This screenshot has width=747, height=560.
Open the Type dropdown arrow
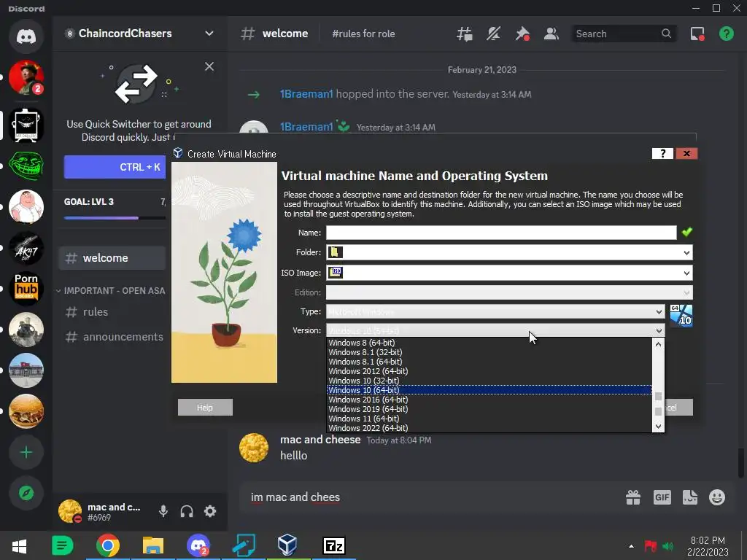click(x=659, y=312)
